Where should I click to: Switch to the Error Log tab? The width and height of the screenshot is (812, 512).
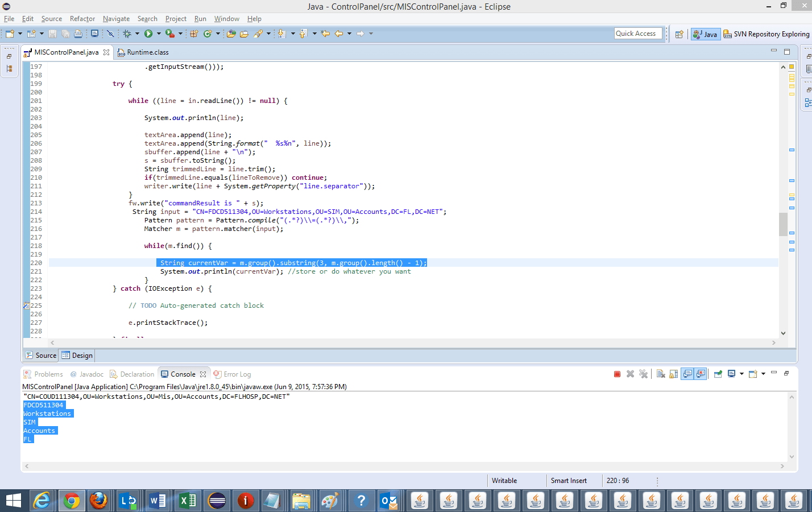click(x=232, y=374)
